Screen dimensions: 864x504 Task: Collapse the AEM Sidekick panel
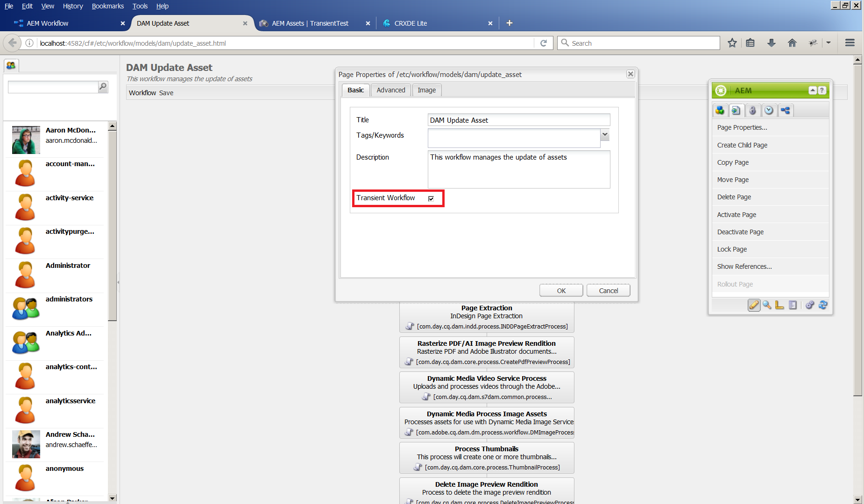click(813, 91)
